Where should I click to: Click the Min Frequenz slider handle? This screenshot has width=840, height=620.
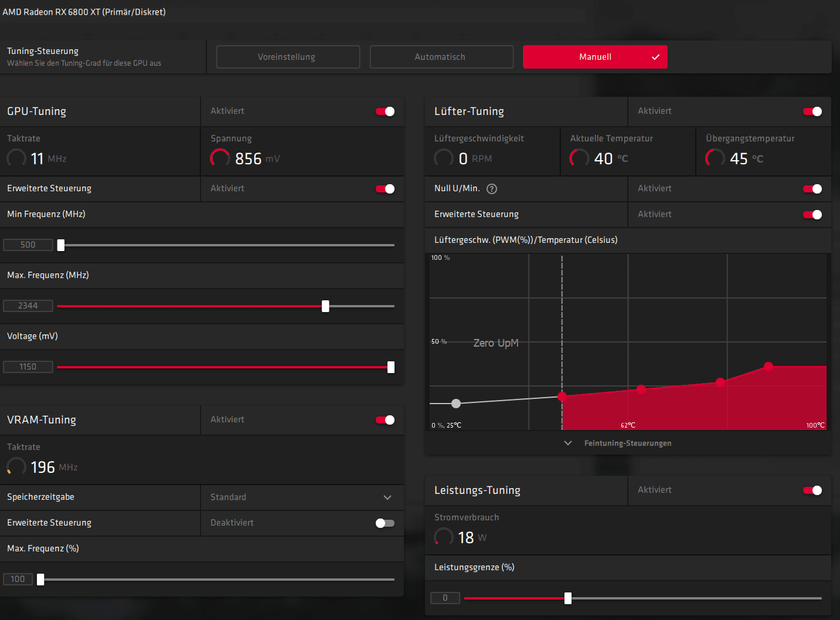60,245
